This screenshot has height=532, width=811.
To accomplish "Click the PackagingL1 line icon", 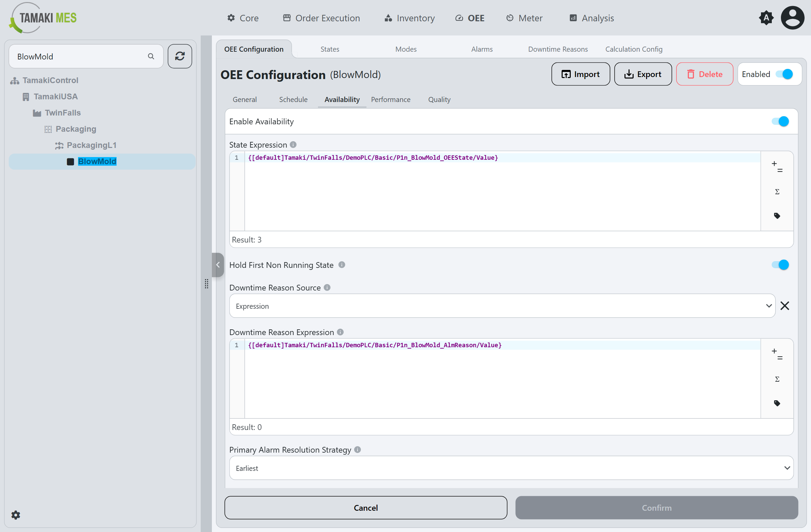I will tap(59, 146).
